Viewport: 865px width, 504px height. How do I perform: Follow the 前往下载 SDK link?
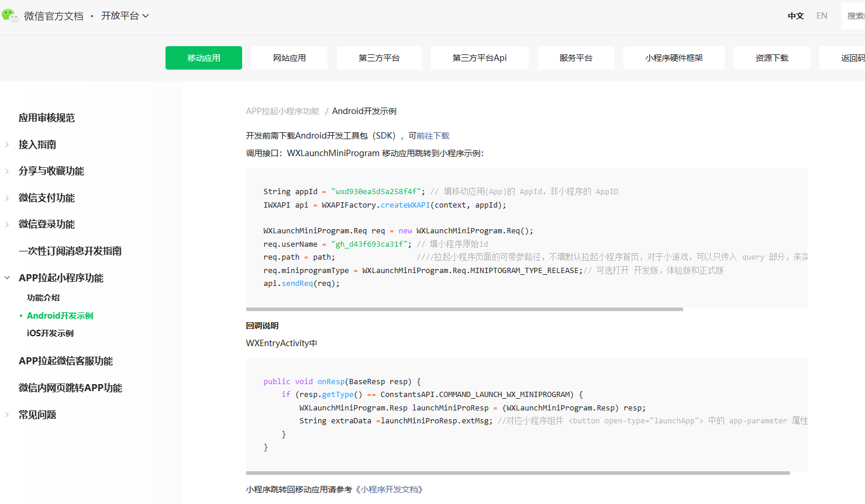433,136
